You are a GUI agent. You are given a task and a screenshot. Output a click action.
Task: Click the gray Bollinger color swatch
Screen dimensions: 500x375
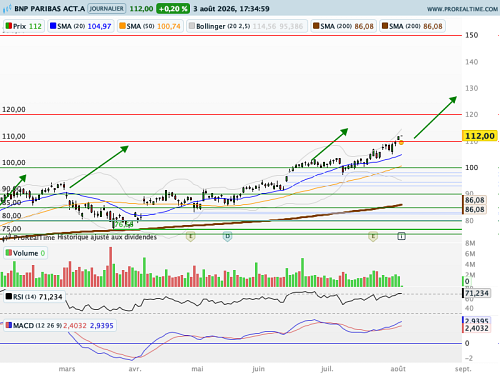pyautogui.click(x=192, y=26)
